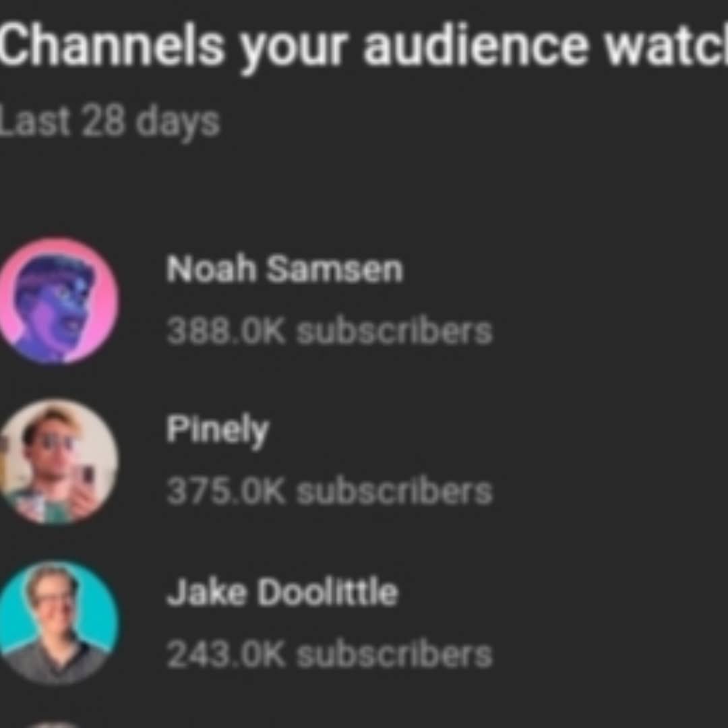This screenshot has height=728, width=728.
Task: Click the 388.0K subscribers count
Action: coord(329,332)
